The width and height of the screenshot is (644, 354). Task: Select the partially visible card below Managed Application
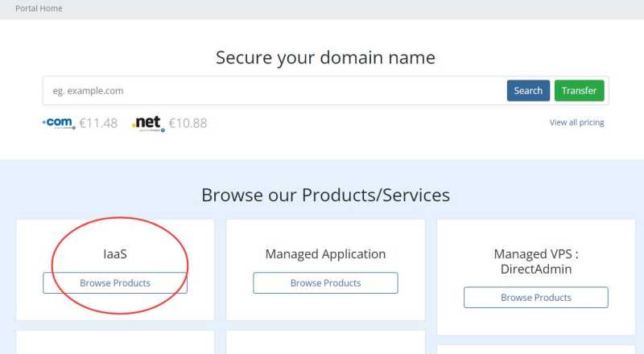pyautogui.click(x=326, y=343)
